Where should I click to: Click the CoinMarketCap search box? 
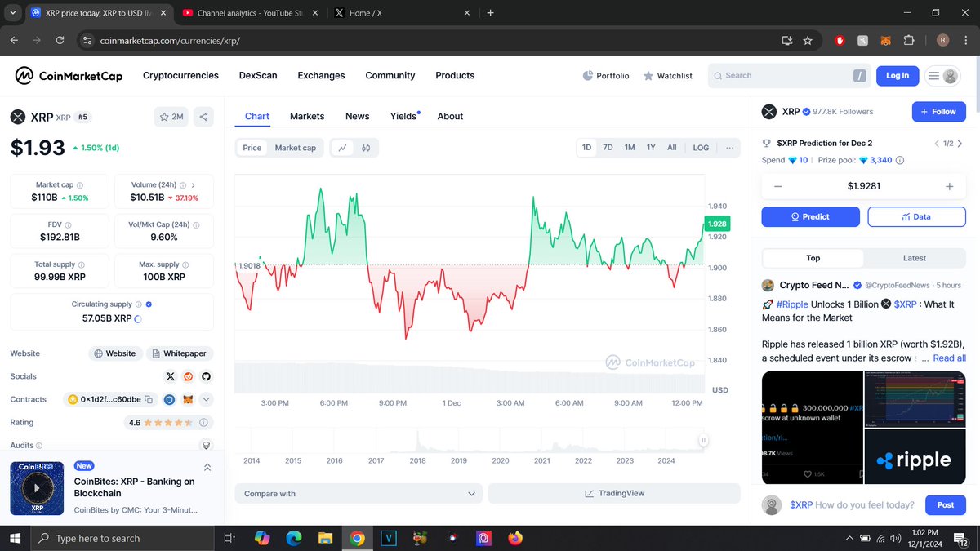coord(789,75)
